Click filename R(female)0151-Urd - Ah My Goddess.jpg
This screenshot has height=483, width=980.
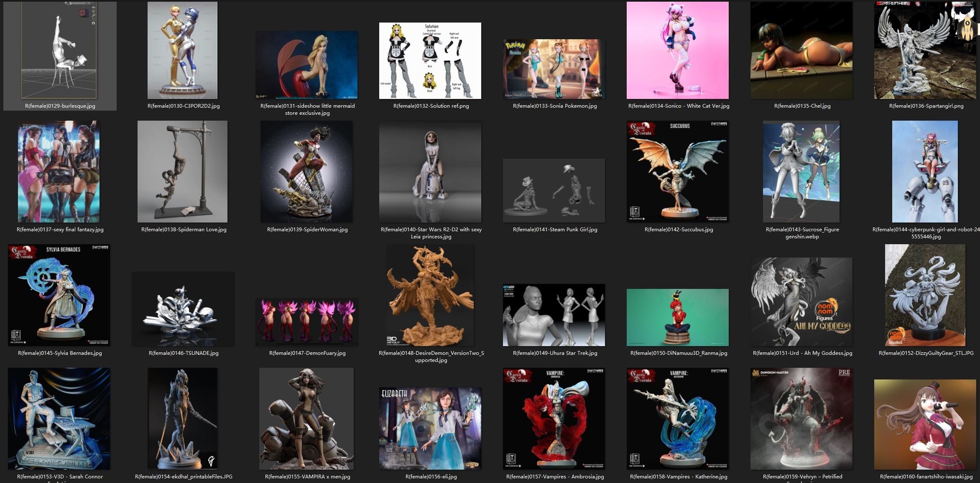[802, 353]
